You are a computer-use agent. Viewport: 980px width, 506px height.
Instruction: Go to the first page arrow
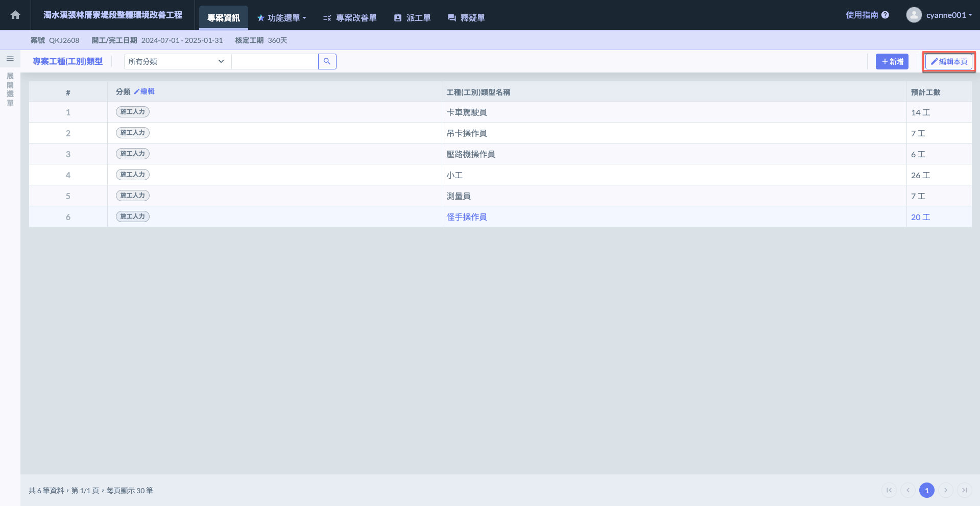[889, 490]
